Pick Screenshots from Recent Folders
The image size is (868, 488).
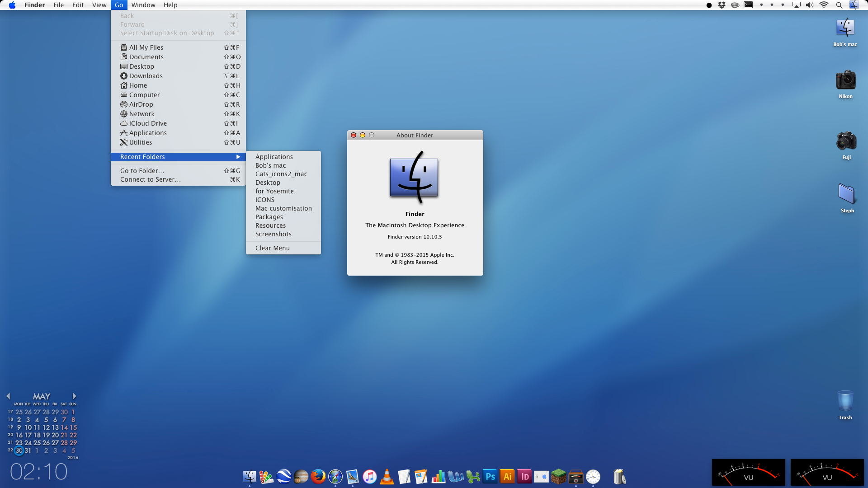[283, 234]
